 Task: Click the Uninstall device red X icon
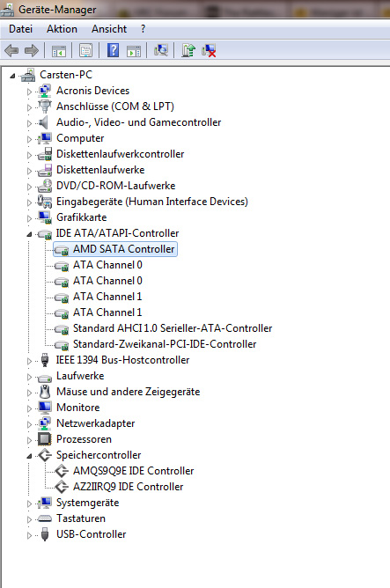pos(209,50)
